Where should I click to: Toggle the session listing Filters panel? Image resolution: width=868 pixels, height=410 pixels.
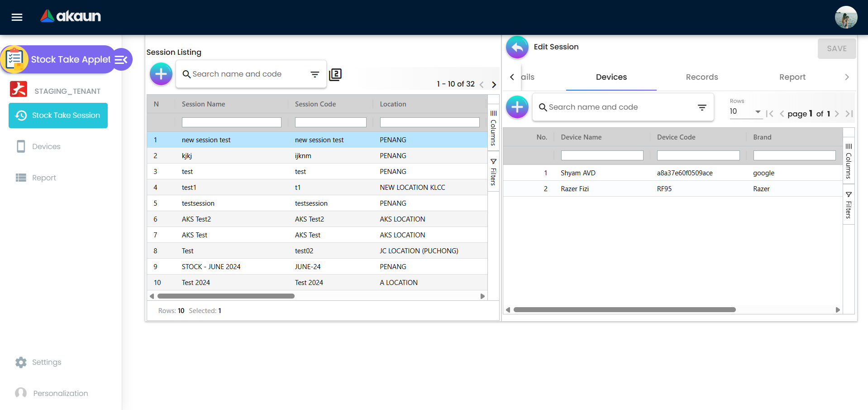(493, 172)
